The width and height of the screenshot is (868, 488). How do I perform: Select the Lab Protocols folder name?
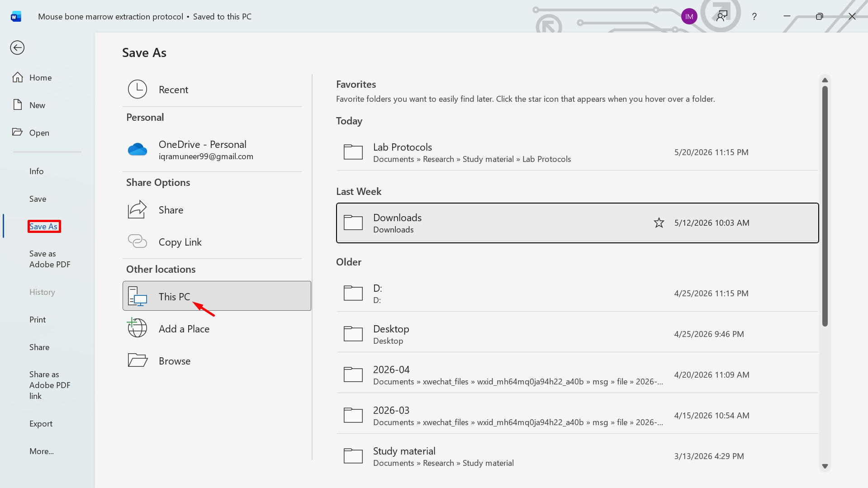[x=403, y=147]
